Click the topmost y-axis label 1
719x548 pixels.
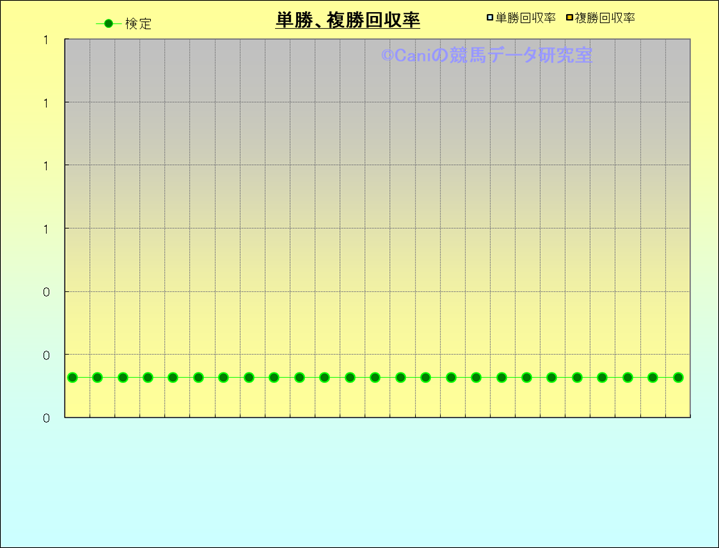coord(46,40)
